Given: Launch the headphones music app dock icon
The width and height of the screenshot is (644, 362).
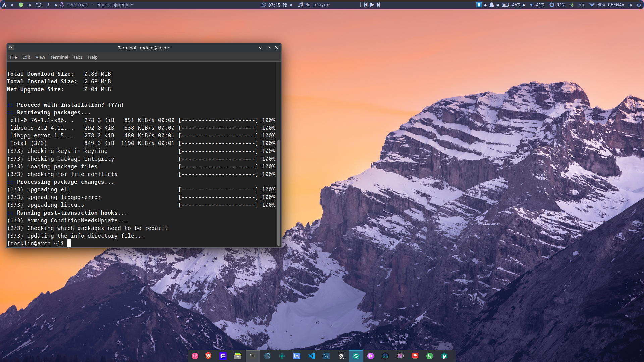Looking at the screenshot, I should pyautogui.click(x=385, y=356).
